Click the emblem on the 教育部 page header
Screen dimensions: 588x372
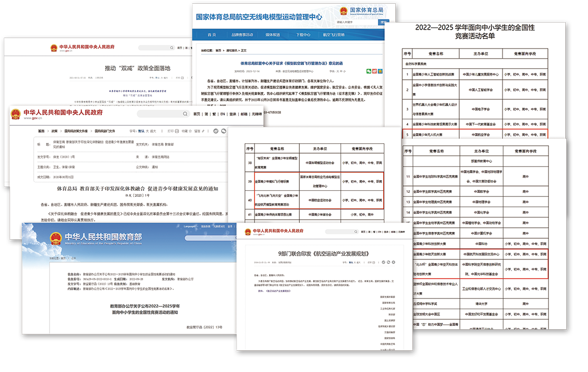(56, 239)
